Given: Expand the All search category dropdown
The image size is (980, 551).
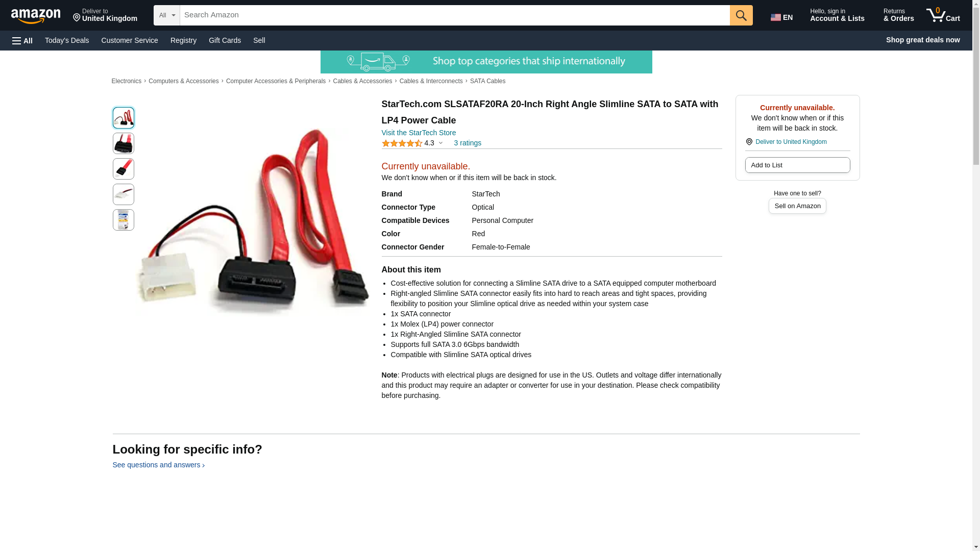Looking at the screenshot, I should click(x=167, y=15).
